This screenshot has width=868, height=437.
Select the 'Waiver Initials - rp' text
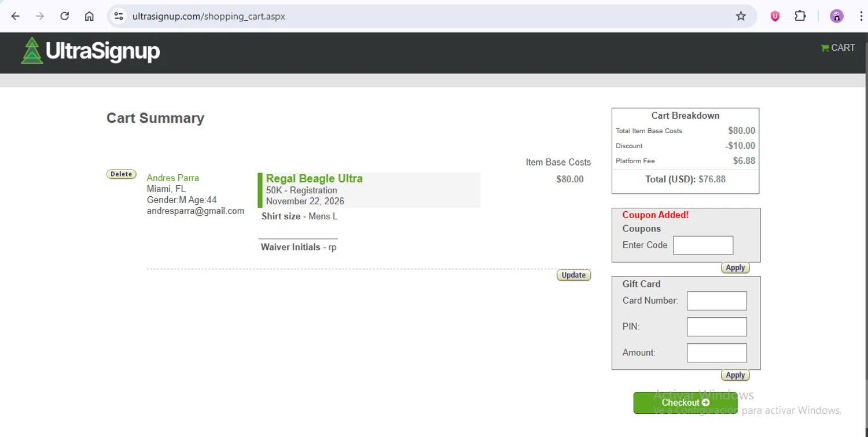(x=299, y=247)
